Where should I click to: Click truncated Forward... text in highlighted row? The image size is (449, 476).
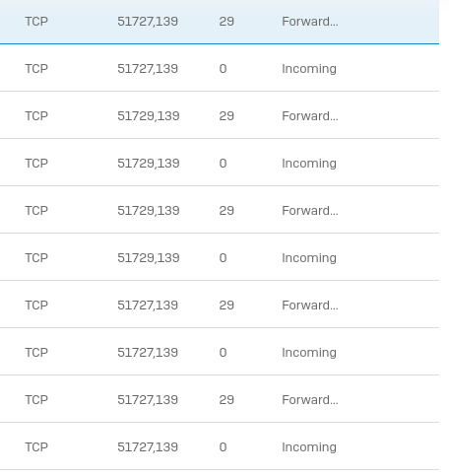(310, 22)
